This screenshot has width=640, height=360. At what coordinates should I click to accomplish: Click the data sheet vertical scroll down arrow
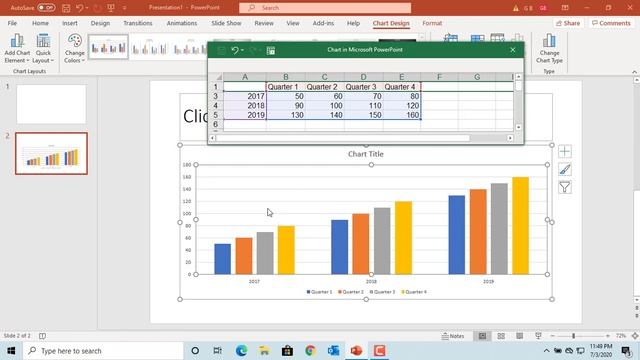point(518,127)
